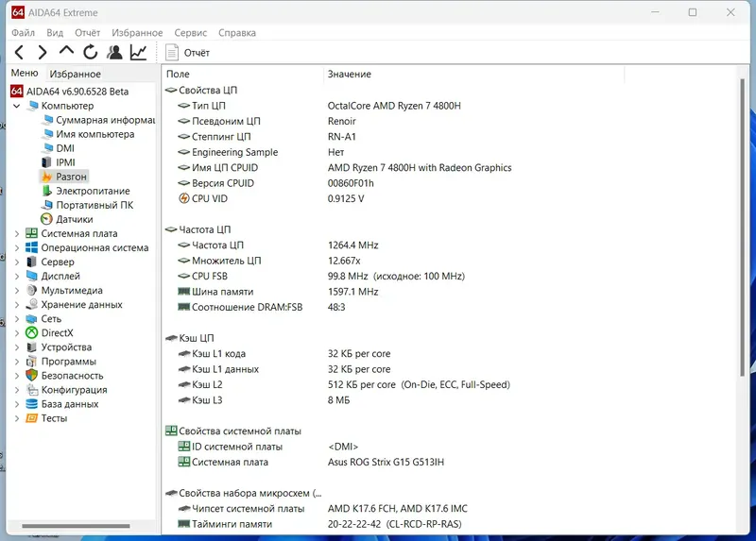Click the Операционная система Windows icon
The height and width of the screenshot is (541, 756).
click(x=32, y=247)
